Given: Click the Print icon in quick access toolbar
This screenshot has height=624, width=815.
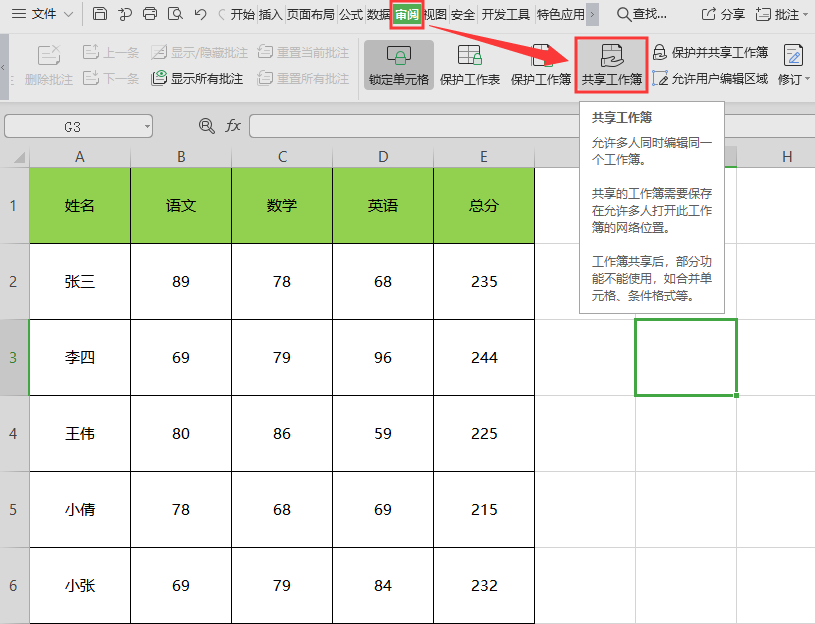Looking at the screenshot, I should tap(150, 14).
